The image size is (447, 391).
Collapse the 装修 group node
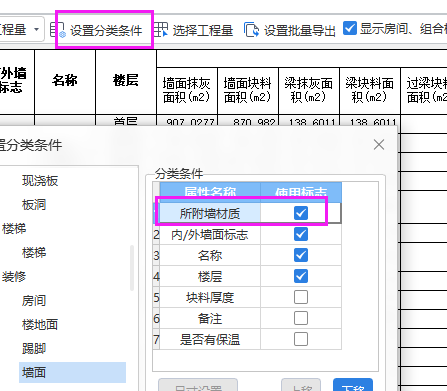point(14,277)
